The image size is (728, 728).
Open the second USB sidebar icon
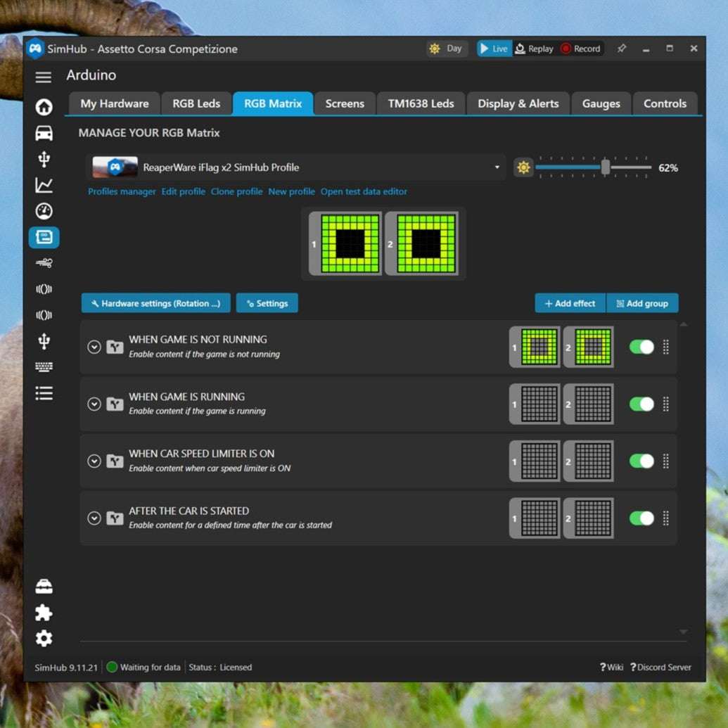(x=44, y=341)
